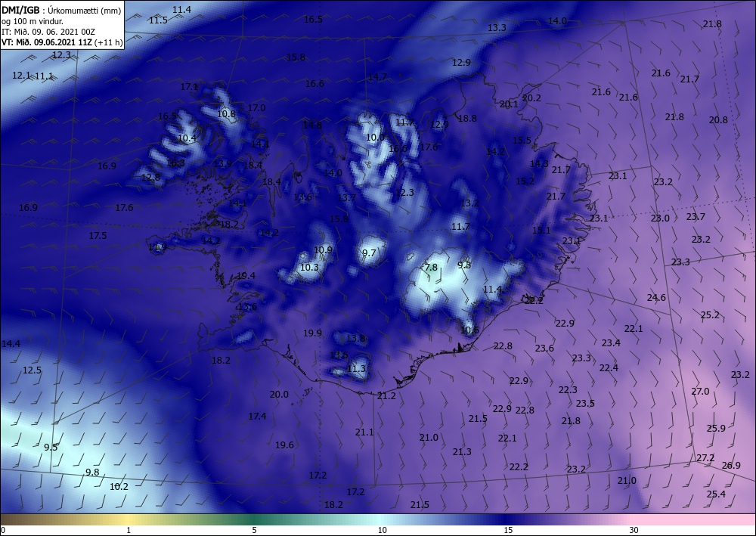Click the map value '10.3'

pos(309,267)
